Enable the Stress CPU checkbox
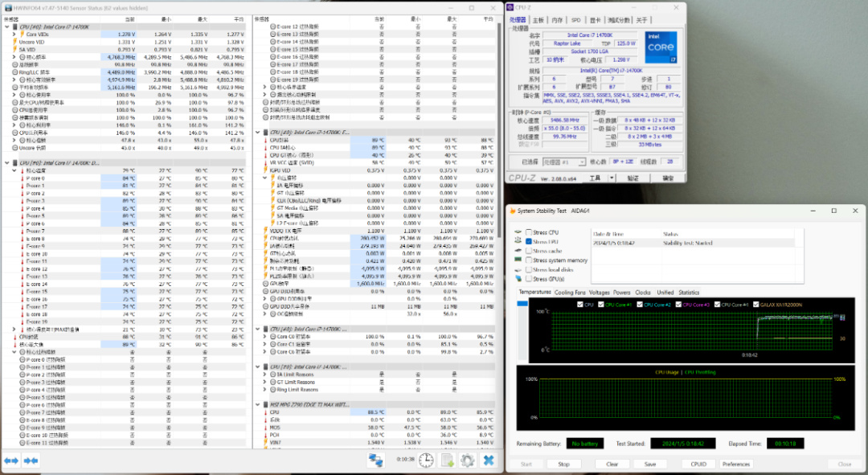 [528, 233]
